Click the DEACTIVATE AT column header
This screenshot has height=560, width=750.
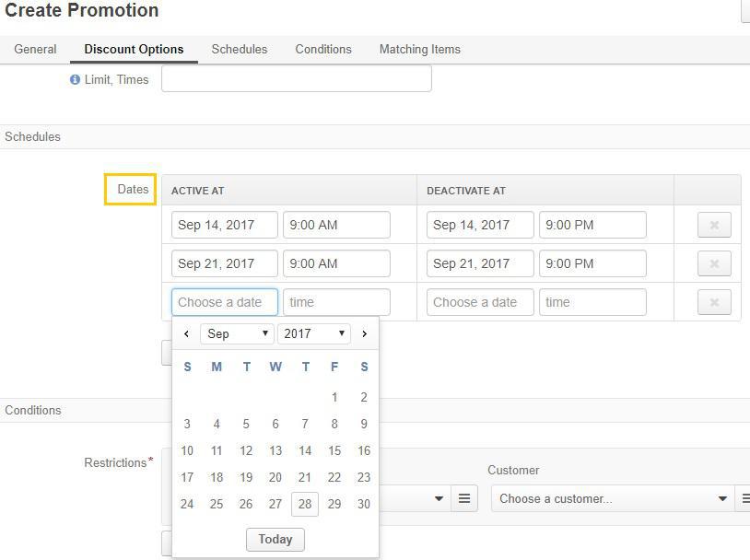point(466,191)
